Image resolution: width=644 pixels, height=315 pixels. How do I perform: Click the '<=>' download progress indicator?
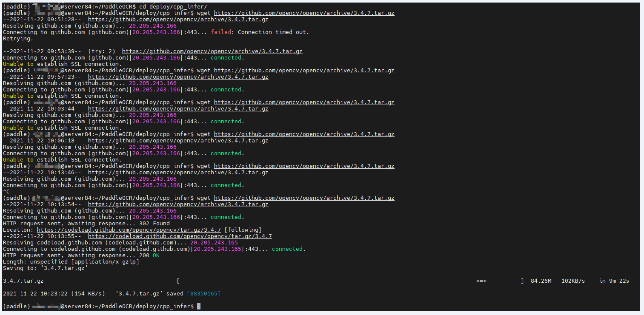click(x=481, y=281)
